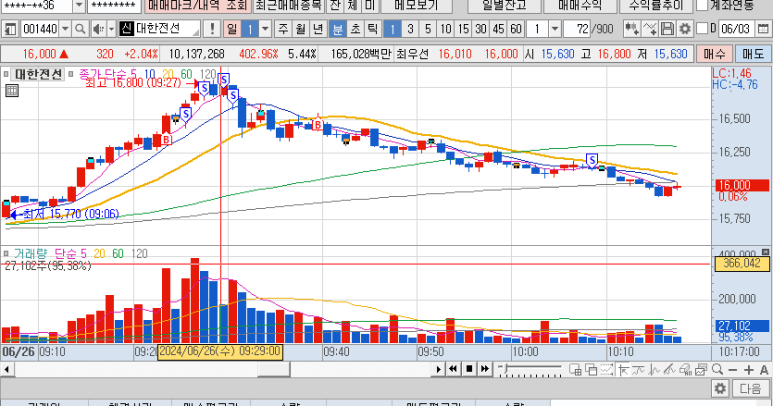Screen dimensions: 773x406
Task: Click the chart zoom magnifier icon
Action: coord(717,370)
